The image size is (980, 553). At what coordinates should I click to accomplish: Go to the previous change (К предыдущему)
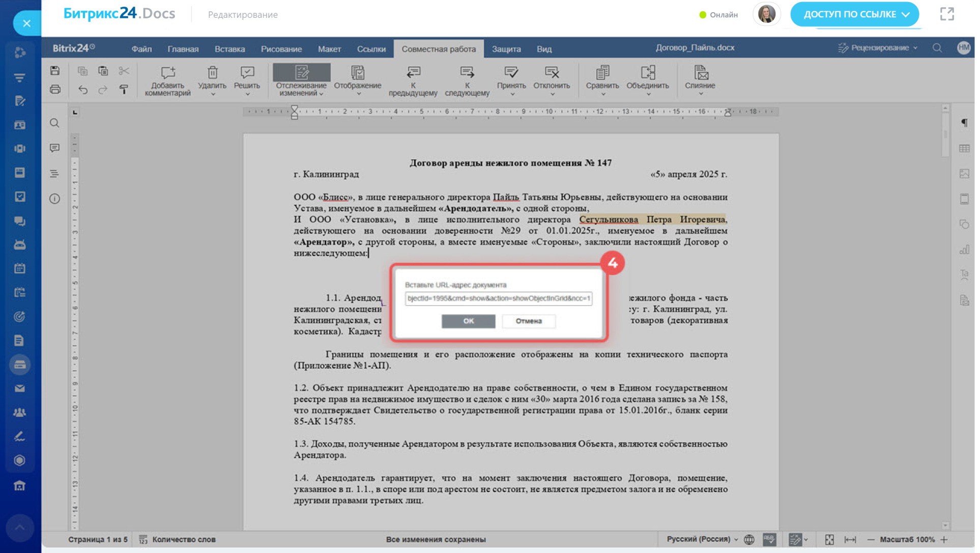click(413, 73)
